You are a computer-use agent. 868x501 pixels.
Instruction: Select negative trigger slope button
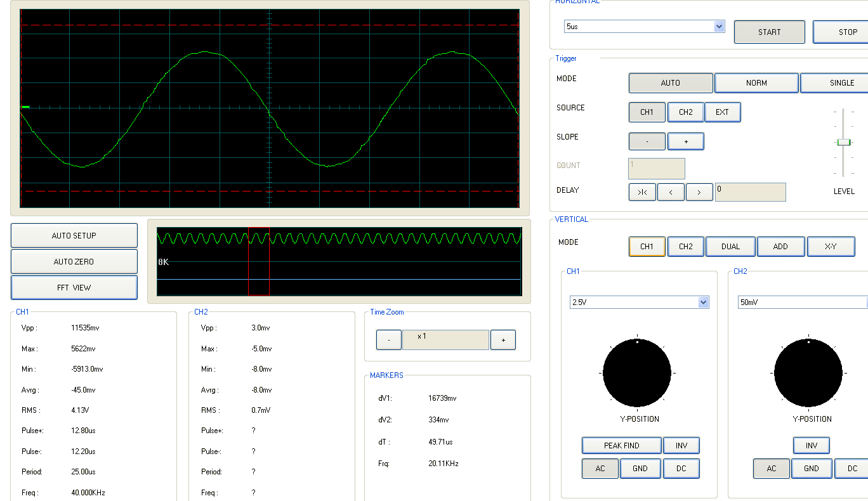coord(647,141)
